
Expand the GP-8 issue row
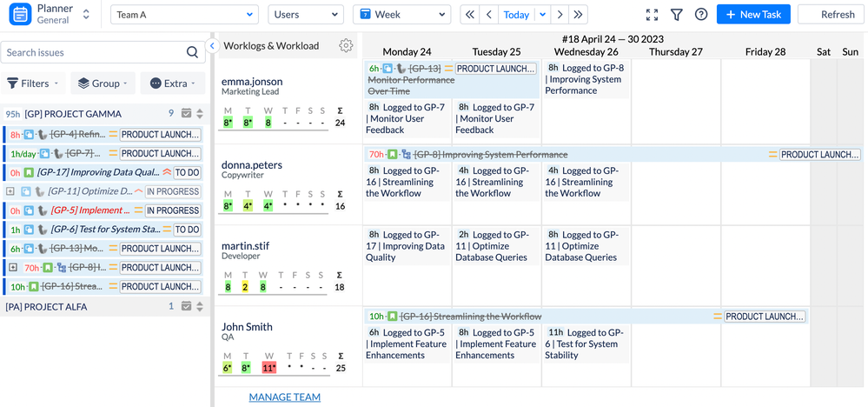click(x=13, y=268)
